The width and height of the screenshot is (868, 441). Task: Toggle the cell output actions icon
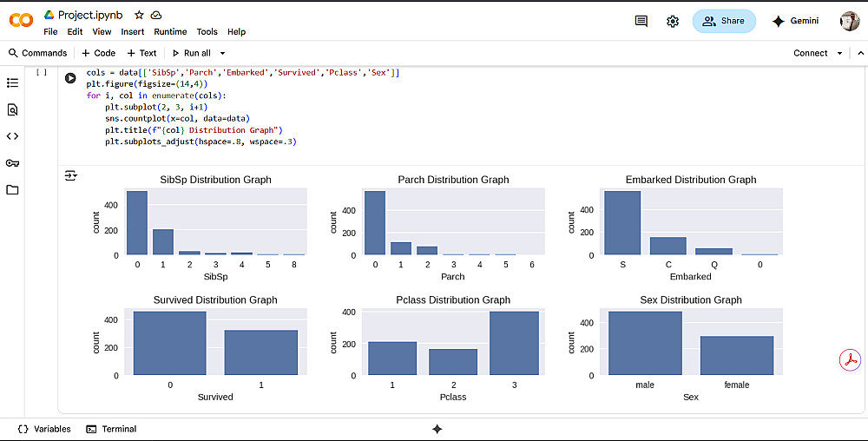pos(71,176)
